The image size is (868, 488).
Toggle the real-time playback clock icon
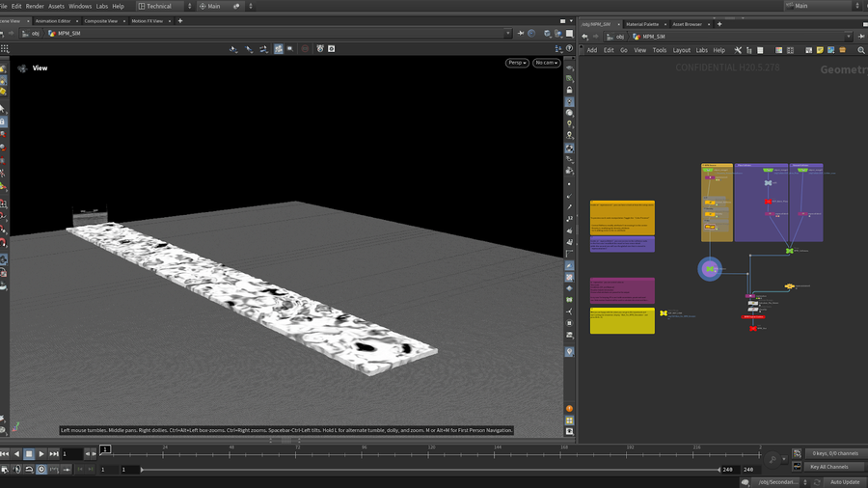click(x=41, y=470)
